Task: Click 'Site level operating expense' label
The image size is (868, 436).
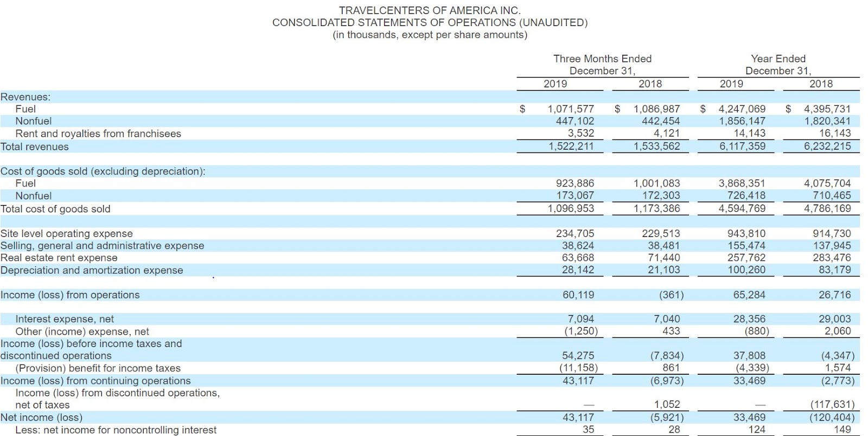Action: (x=67, y=234)
